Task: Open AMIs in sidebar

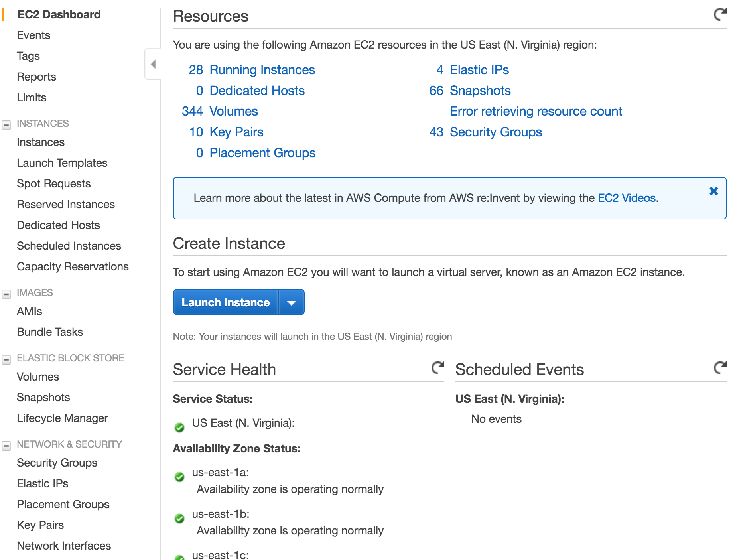Action: (x=30, y=312)
